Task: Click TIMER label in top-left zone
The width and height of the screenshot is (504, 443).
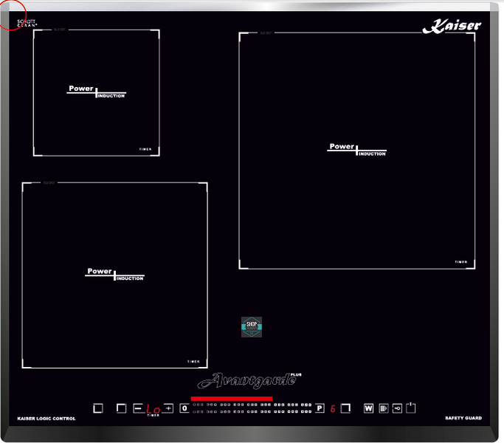Action: (145, 149)
